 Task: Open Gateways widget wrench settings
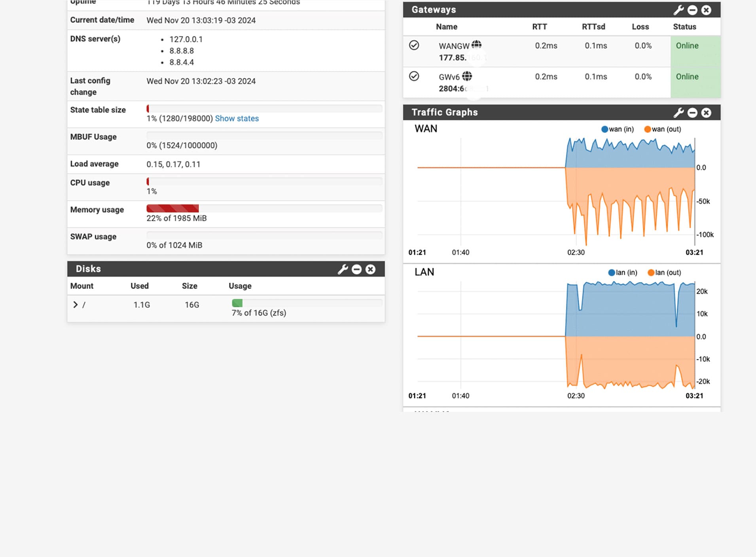pyautogui.click(x=678, y=10)
